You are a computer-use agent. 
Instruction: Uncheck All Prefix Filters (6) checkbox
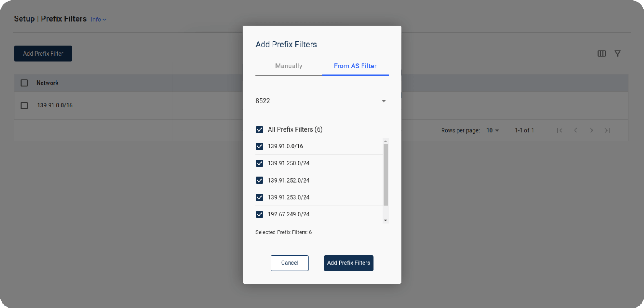click(x=260, y=129)
